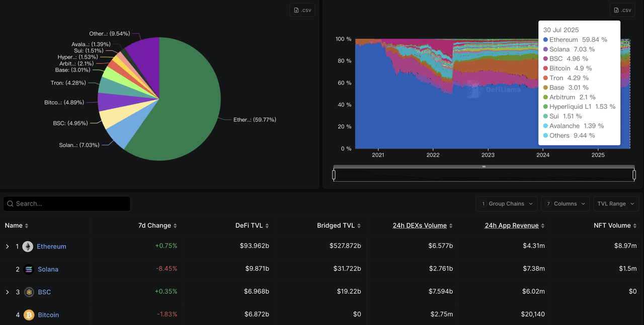The image size is (644, 325).
Task: Click the left handle of the timeline range slider
Action: [334, 174]
